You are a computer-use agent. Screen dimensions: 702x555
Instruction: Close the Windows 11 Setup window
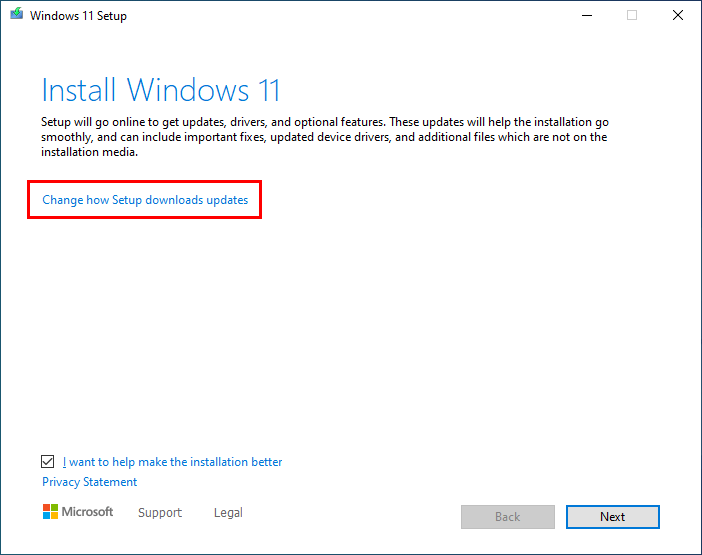tap(678, 16)
